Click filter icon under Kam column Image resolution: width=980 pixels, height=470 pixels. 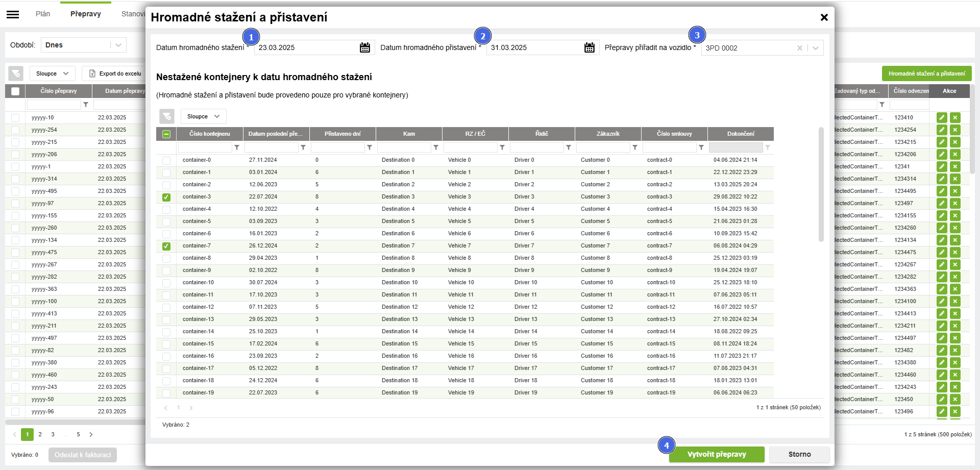pos(436,147)
